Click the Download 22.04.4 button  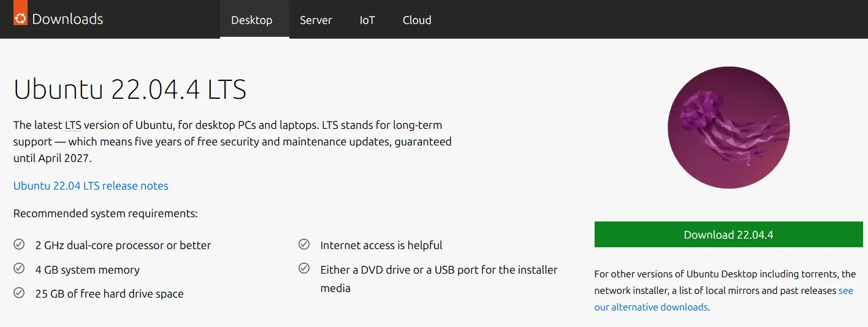728,235
